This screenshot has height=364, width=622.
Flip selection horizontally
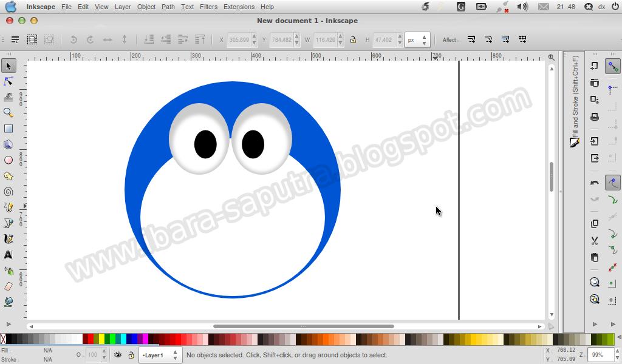pos(108,39)
